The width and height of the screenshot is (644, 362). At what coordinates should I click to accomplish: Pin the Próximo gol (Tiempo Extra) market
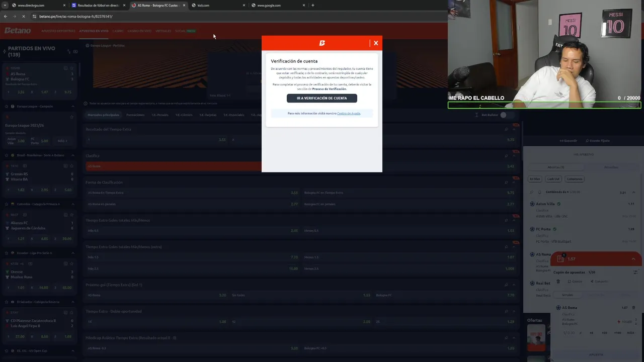tap(506, 285)
